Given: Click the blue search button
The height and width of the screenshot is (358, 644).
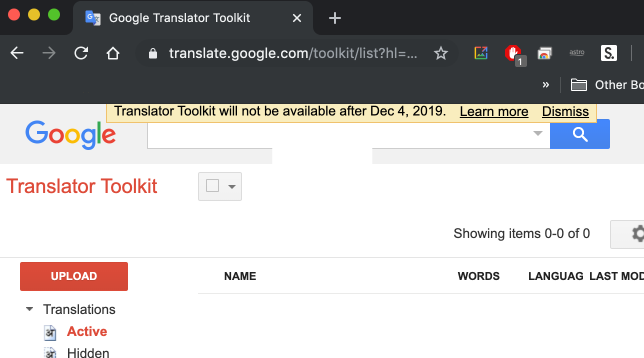Looking at the screenshot, I should tap(580, 134).
